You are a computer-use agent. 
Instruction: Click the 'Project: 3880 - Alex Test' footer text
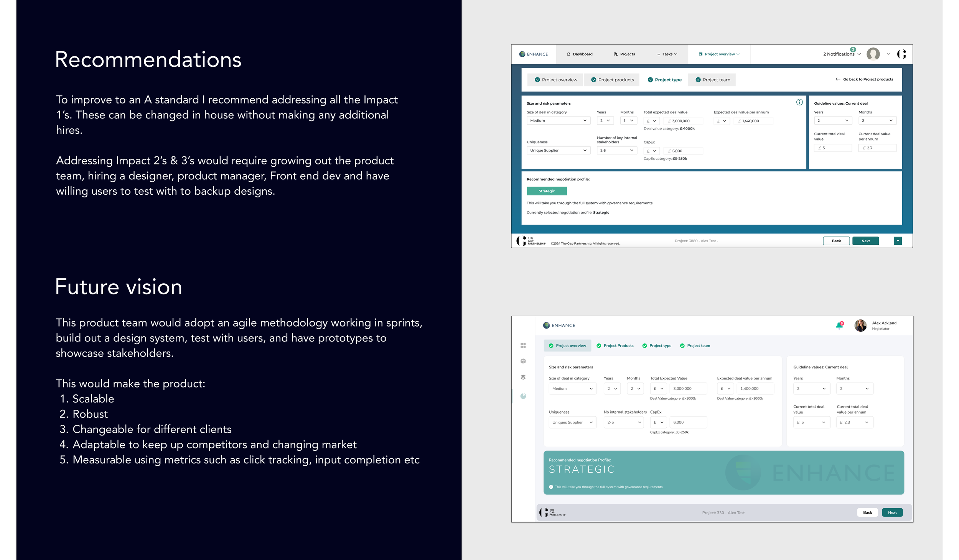click(696, 241)
